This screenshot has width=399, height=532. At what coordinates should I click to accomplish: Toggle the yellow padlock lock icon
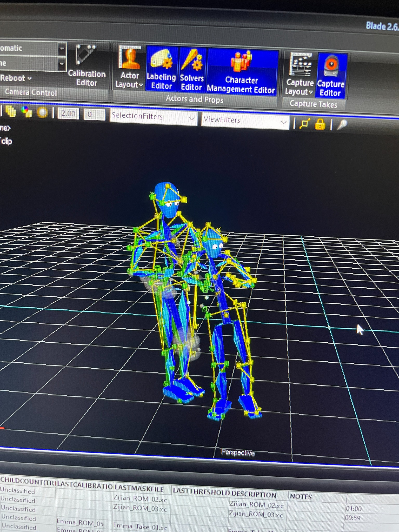pyautogui.click(x=320, y=124)
